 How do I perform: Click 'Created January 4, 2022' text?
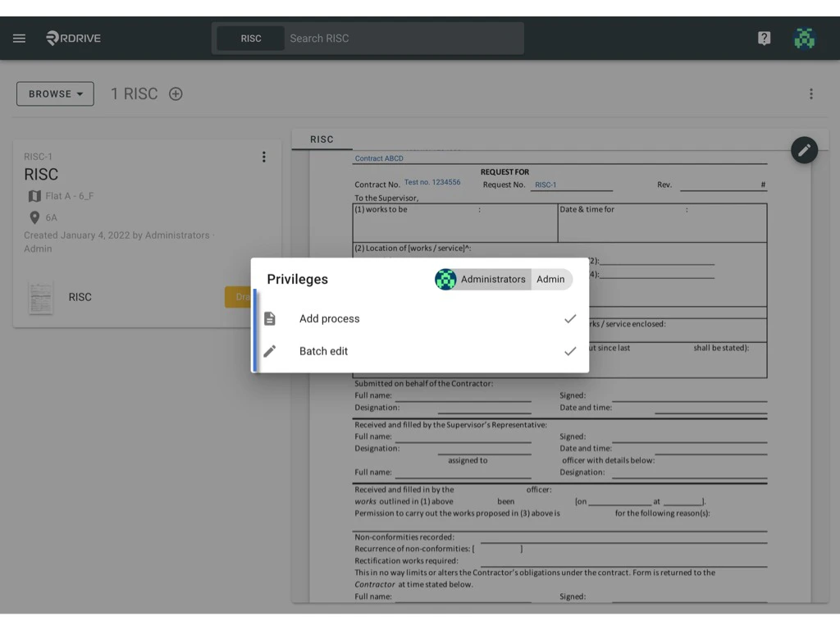point(76,235)
